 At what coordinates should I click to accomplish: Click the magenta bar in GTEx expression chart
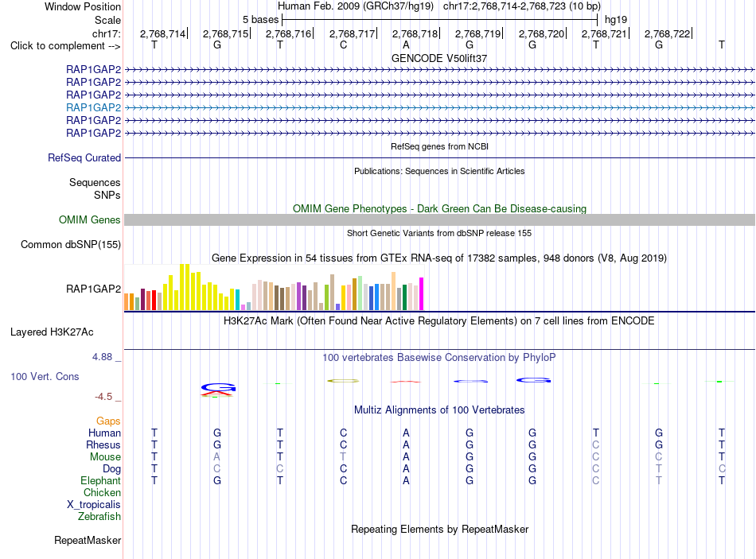pos(422,293)
